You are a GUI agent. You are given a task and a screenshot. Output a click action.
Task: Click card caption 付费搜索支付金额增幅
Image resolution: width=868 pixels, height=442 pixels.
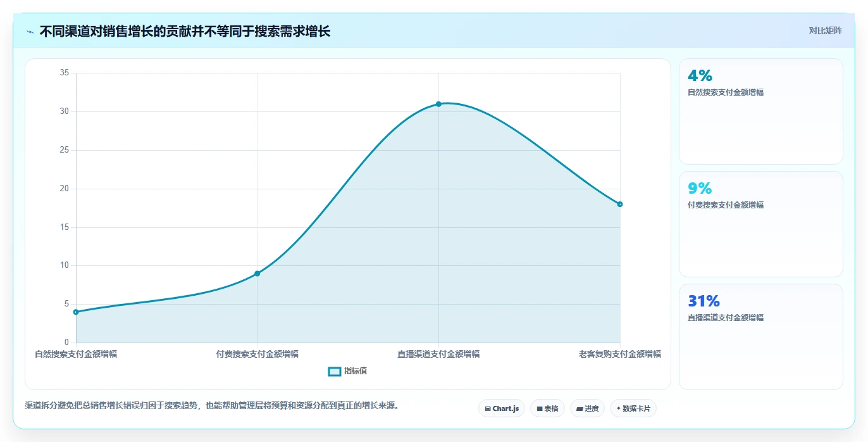(726, 205)
